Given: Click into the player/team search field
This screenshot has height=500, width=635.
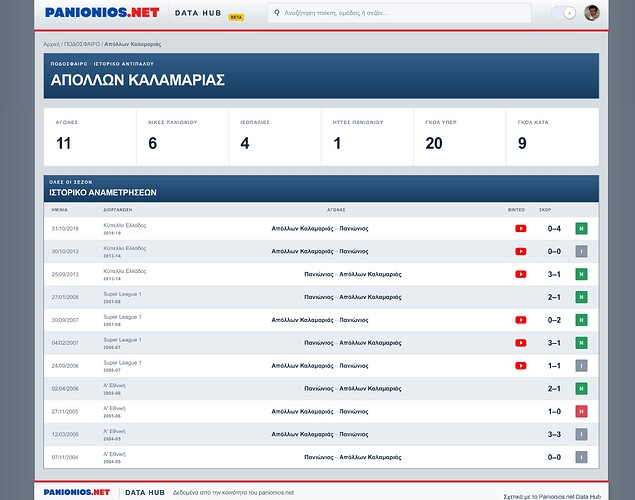Looking at the screenshot, I should coord(399,13).
